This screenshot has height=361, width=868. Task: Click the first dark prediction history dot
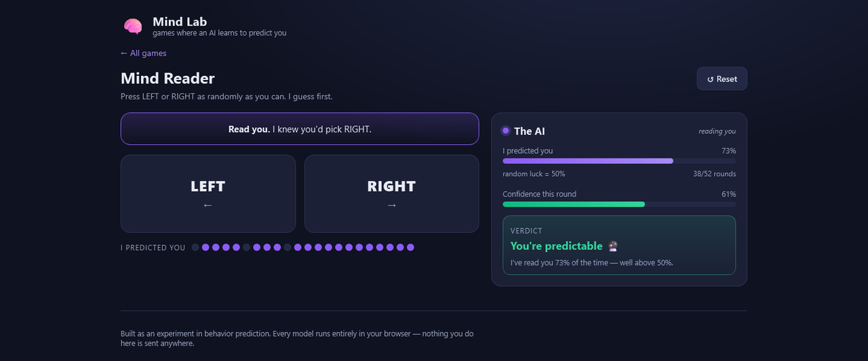point(195,247)
